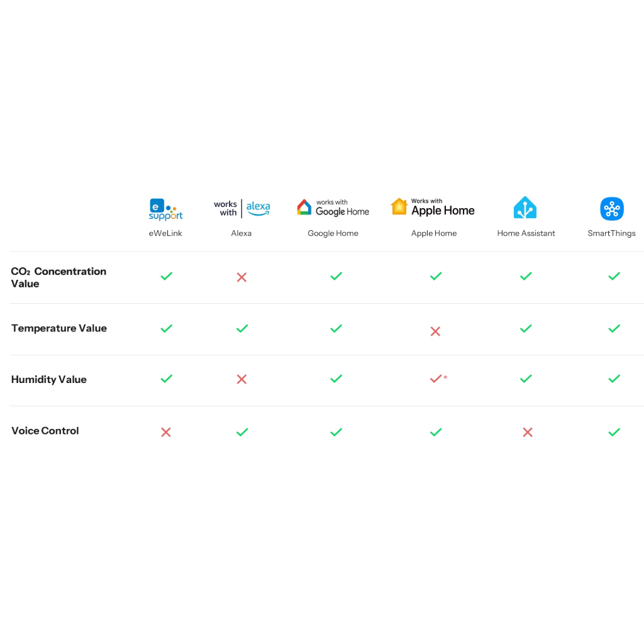Click the Voice Control row label
This screenshot has height=644, width=644.
(x=45, y=431)
